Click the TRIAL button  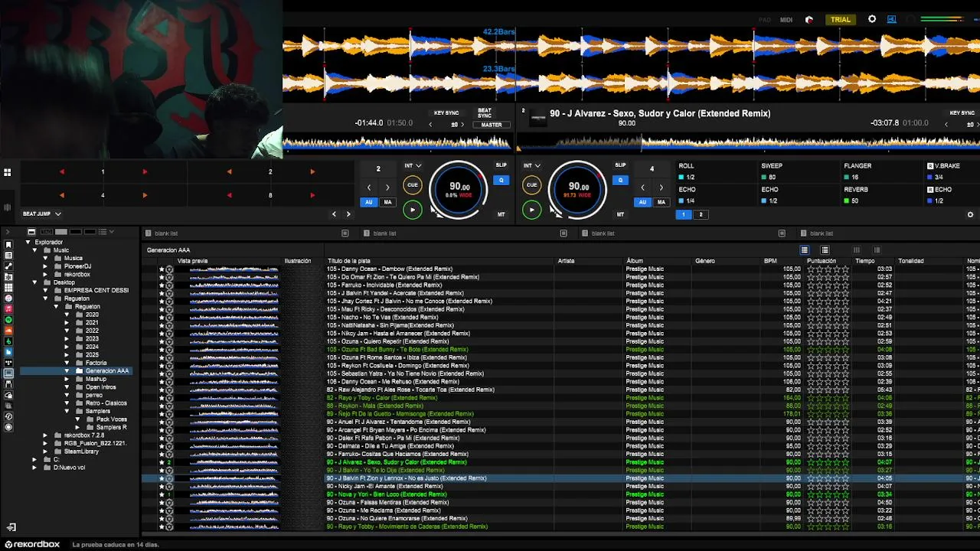[x=840, y=20]
